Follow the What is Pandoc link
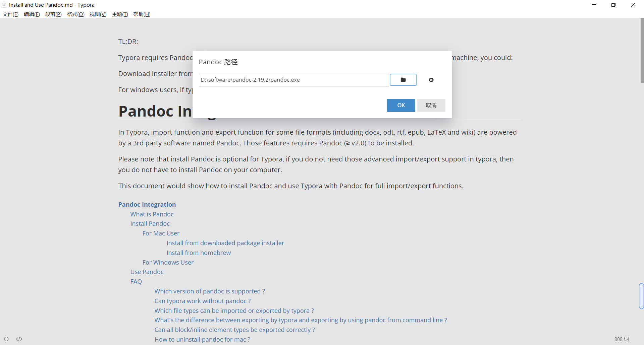 (x=152, y=214)
